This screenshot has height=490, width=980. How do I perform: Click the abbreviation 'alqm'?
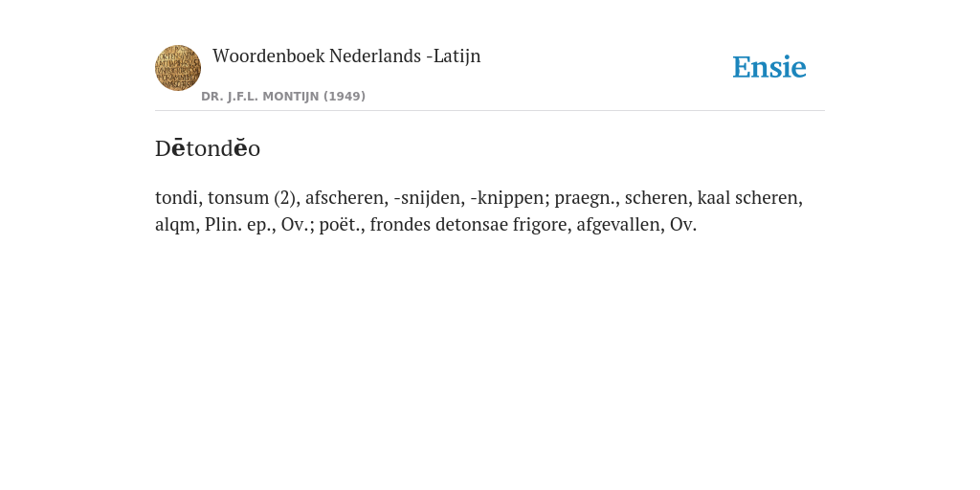(x=177, y=225)
